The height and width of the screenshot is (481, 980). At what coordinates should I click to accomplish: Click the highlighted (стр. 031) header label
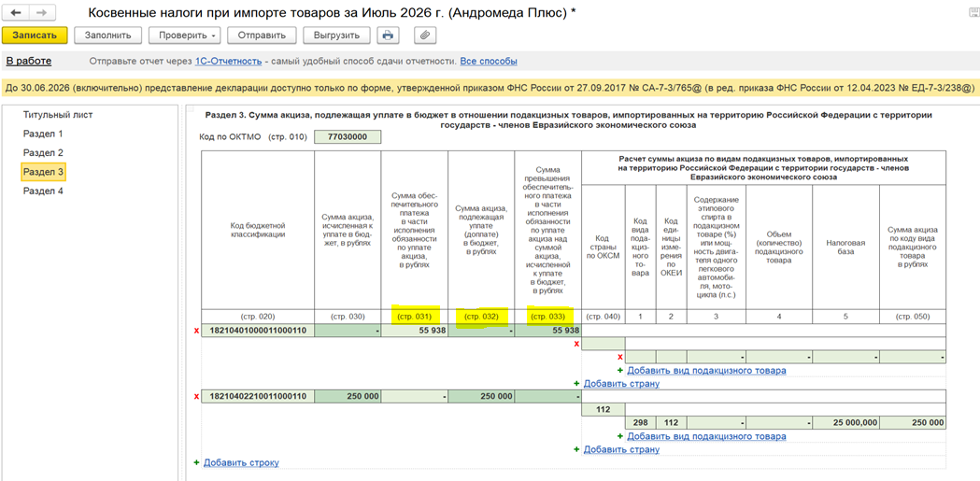[x=415, y=317]
